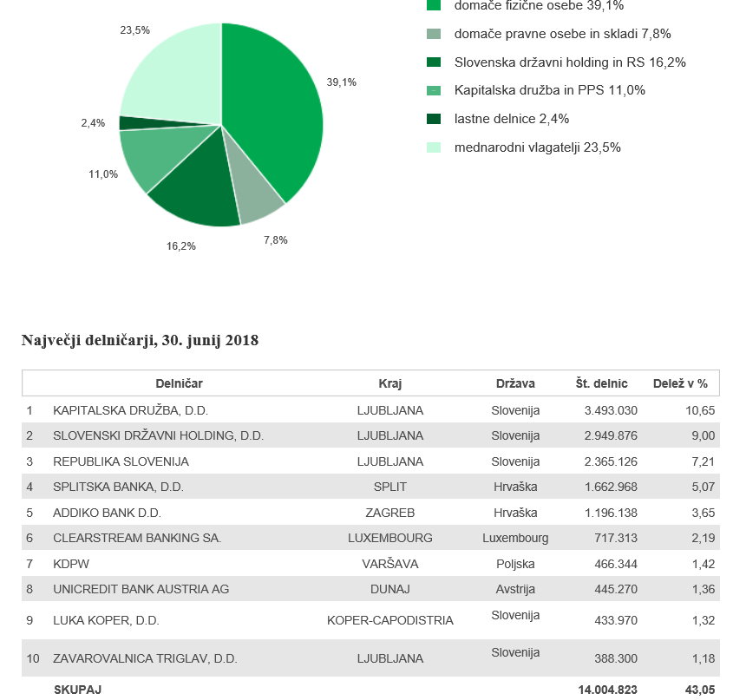The image size is (733, 700).
Task: Click city 'SPLIT' in Kraj column
Action: pos(389,487)
